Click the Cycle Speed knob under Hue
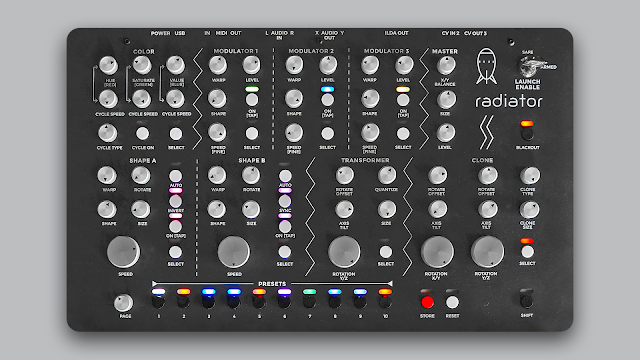Viewport: 640px width, 360px height. [108, 99]
